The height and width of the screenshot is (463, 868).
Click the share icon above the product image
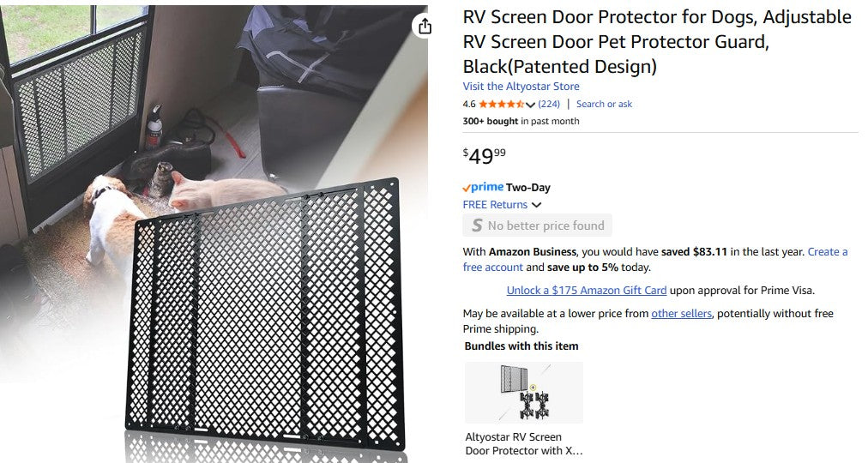pyautogui.click(x=425, y=27)
